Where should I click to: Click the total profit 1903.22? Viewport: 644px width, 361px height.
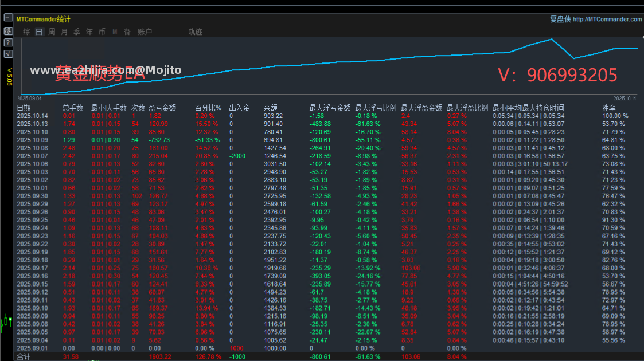point(160,357)
